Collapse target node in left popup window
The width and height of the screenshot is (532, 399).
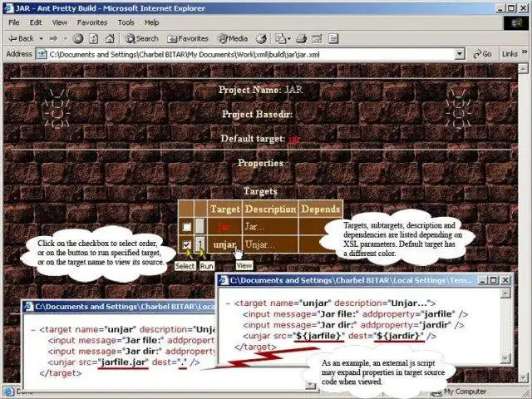tap(33, 329)
